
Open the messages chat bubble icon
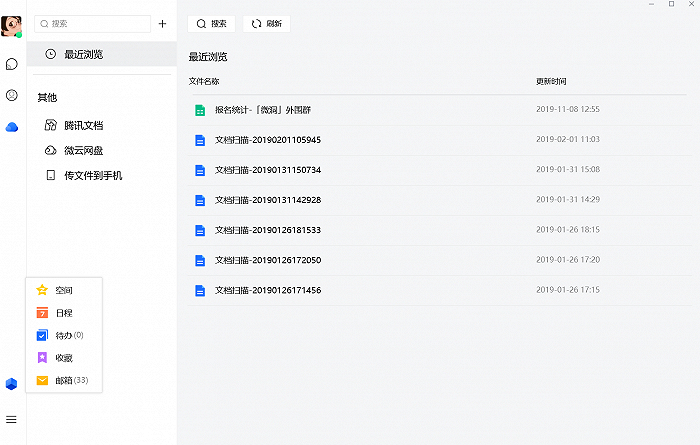pos(12,64)
